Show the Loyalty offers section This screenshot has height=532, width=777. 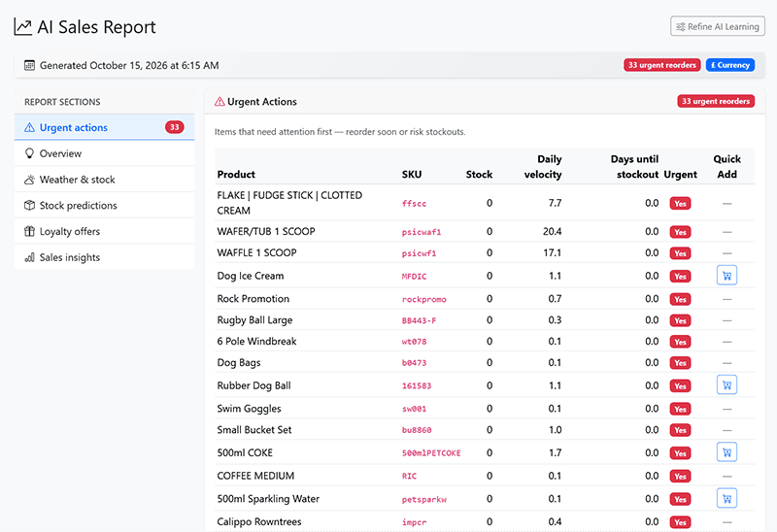[105, 231]
